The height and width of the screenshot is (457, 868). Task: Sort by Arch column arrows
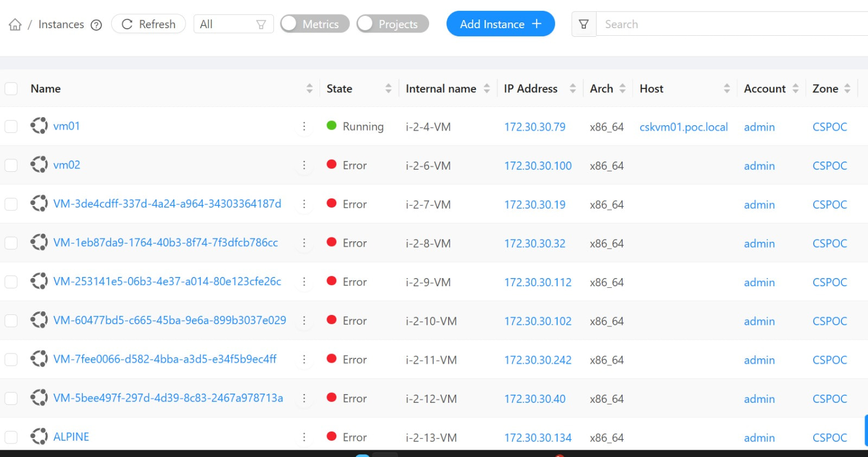tap(622, 88)
